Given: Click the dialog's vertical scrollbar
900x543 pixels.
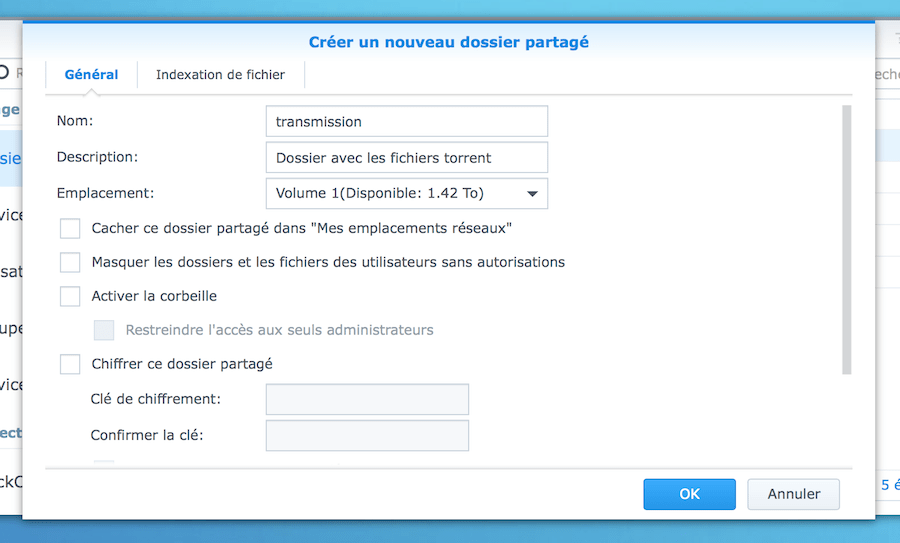Looking at the screenshot, I should coord(846,240).
